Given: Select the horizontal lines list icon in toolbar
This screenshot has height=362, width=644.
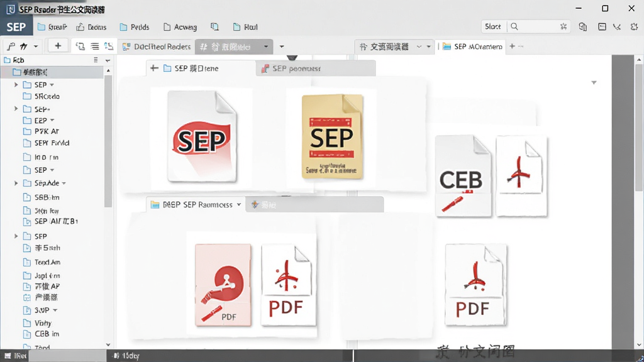Looking at the screenshot, I should click(x=95, y=47).
